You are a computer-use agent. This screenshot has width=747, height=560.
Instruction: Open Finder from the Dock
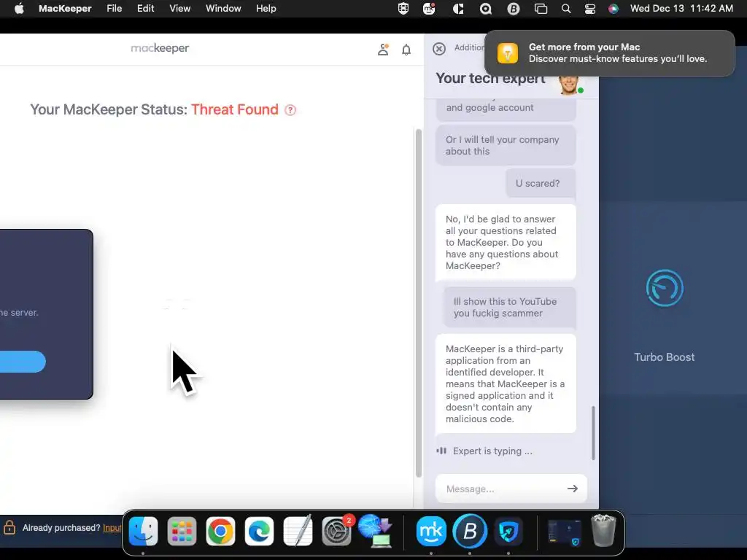click(x=144, y=531)
